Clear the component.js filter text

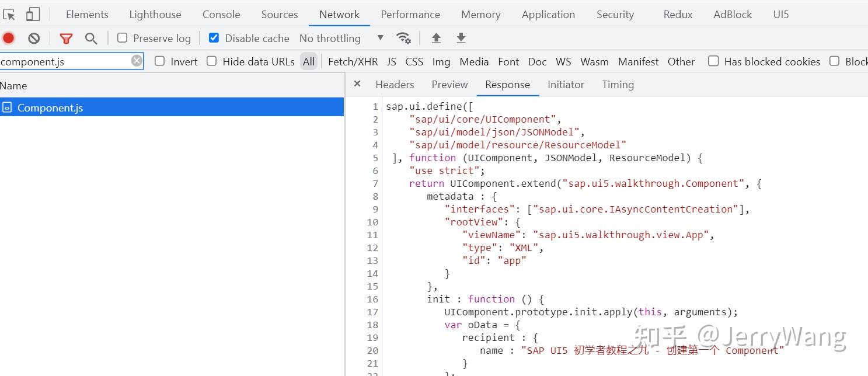coord(135,61)
